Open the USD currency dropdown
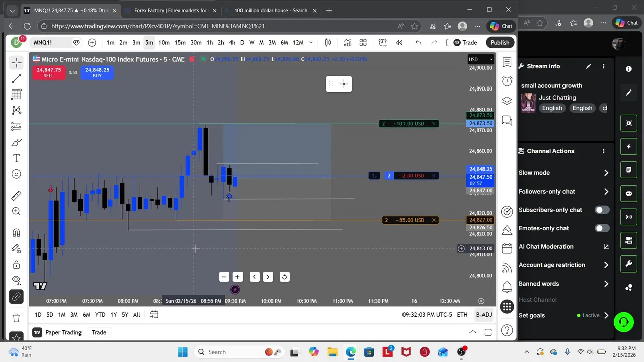The image size is (644, 362). (x=480, y=59)
